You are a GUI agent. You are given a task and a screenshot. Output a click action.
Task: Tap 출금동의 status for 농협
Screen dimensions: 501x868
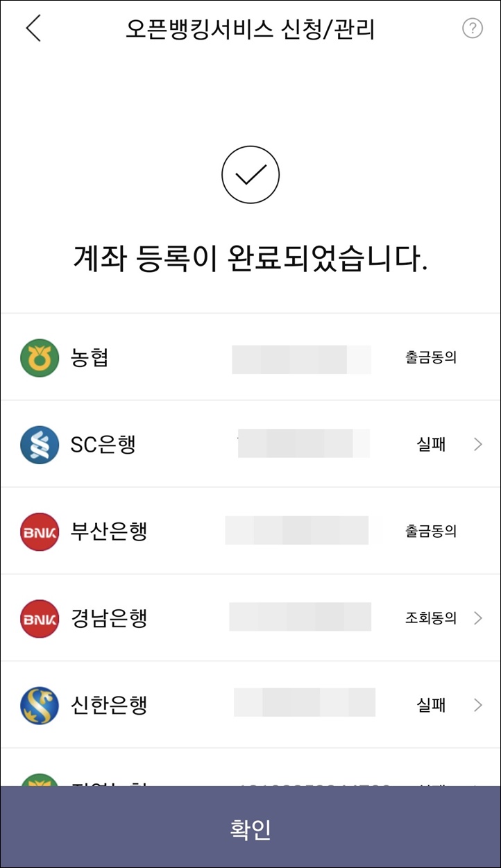(x=431, y=358)
